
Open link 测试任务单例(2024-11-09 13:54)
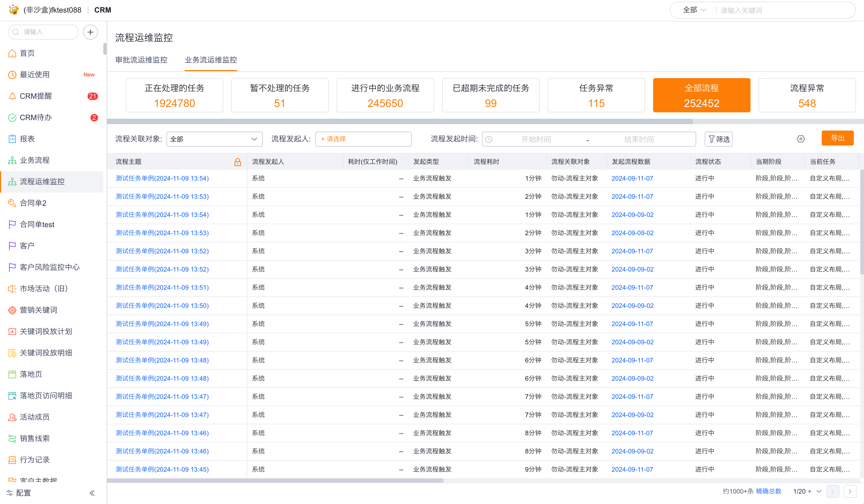pyautogui.click(x=162, y=178)
